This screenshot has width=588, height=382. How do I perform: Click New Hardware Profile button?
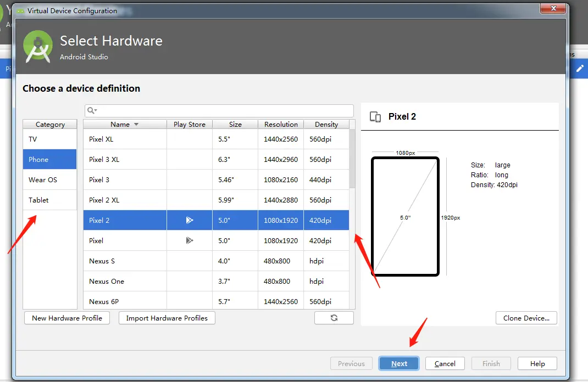click(x=67, y=318)
